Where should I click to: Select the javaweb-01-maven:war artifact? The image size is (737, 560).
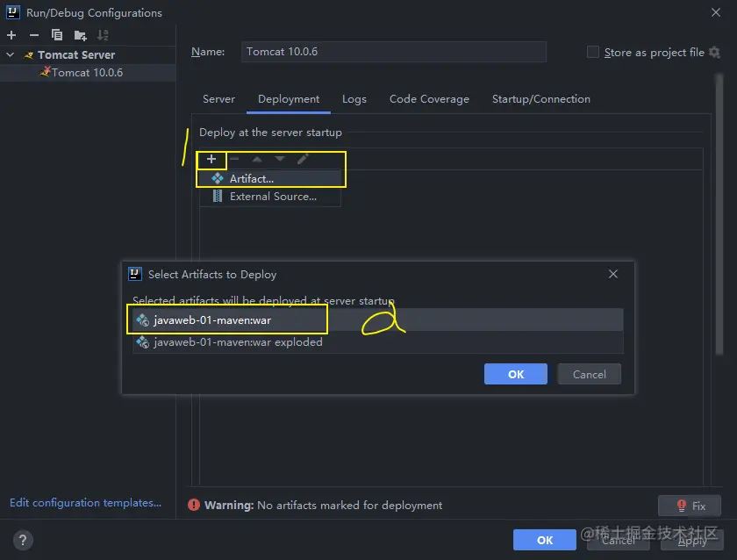tap(378, 320)
